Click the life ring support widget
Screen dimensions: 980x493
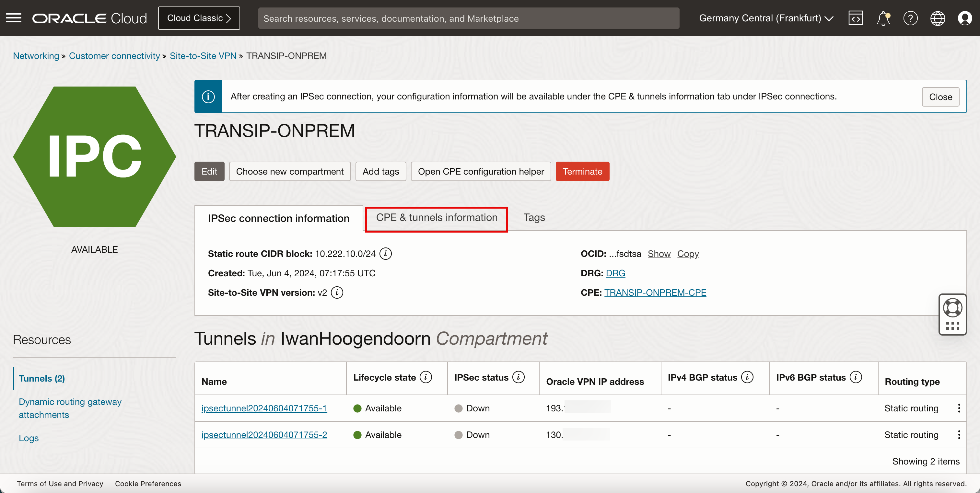pos(952,308)
